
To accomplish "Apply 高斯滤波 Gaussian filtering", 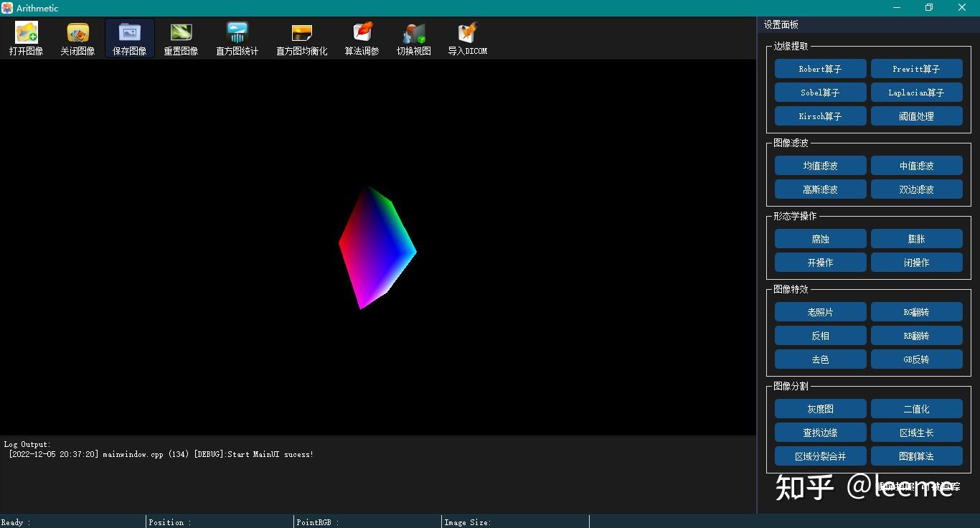I will (820, 189).
